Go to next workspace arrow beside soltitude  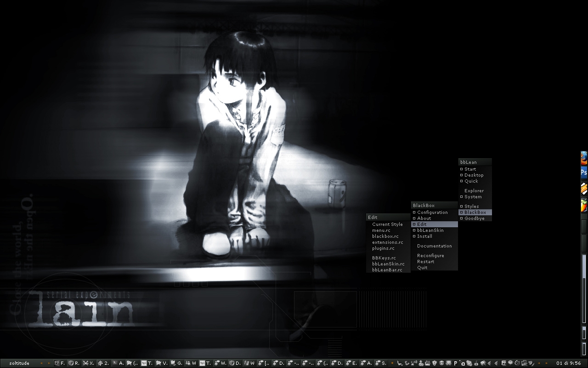point(49,363)
